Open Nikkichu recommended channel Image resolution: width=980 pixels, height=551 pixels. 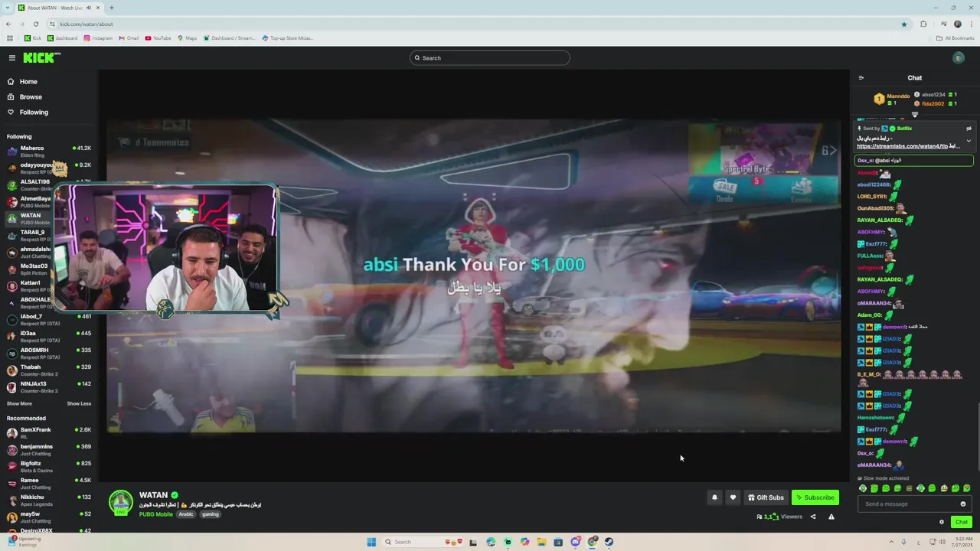click(47, 500)
